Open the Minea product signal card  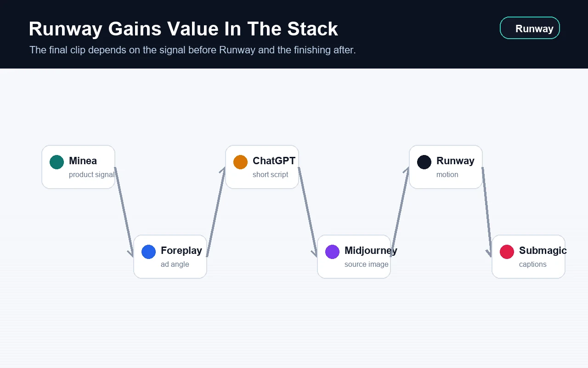[78, 167]
